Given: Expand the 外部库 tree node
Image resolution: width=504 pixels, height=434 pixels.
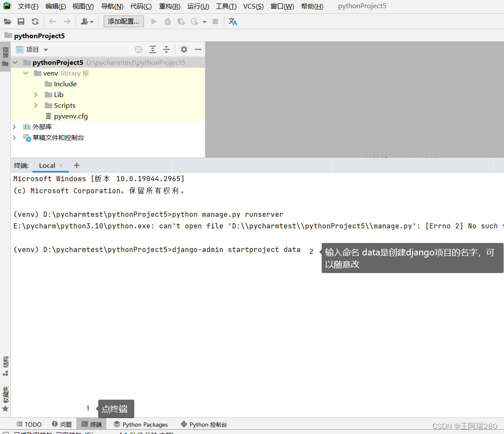Looking at the screenshot, I should 14,127.
